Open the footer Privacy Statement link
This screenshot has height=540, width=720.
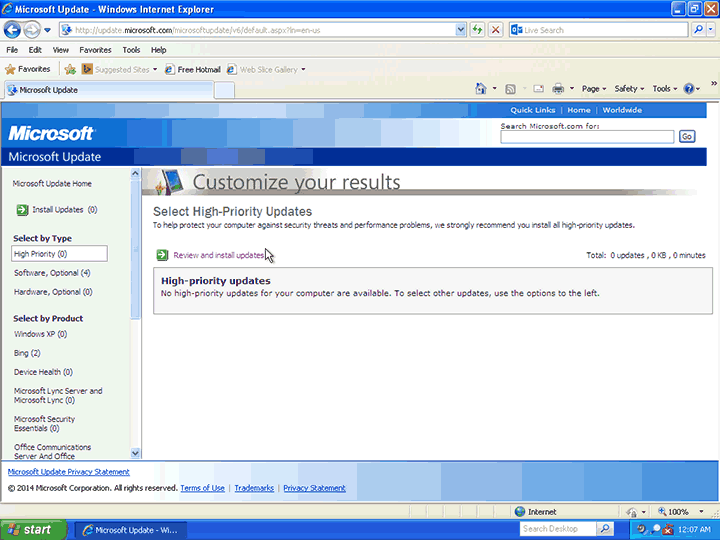click(x=314, y=488)
